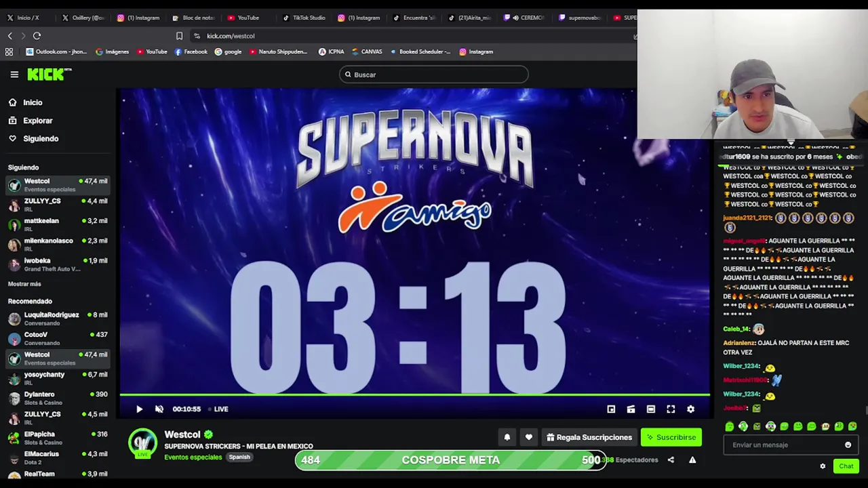
Task: Click the Buscar search field
Action: [434, 75]
